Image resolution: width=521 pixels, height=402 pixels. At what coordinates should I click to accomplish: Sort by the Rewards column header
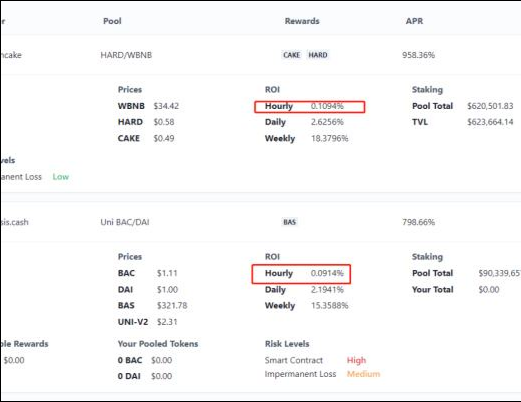[x=302, y=21]
